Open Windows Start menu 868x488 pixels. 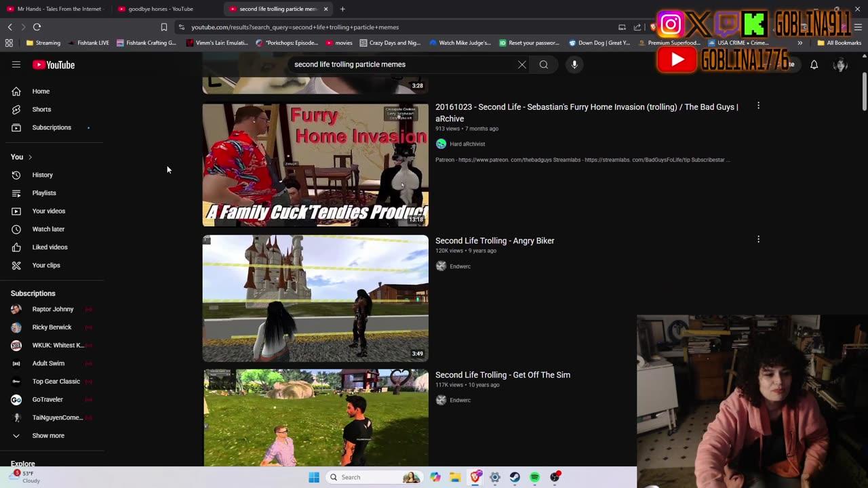(x=314, y=477)
